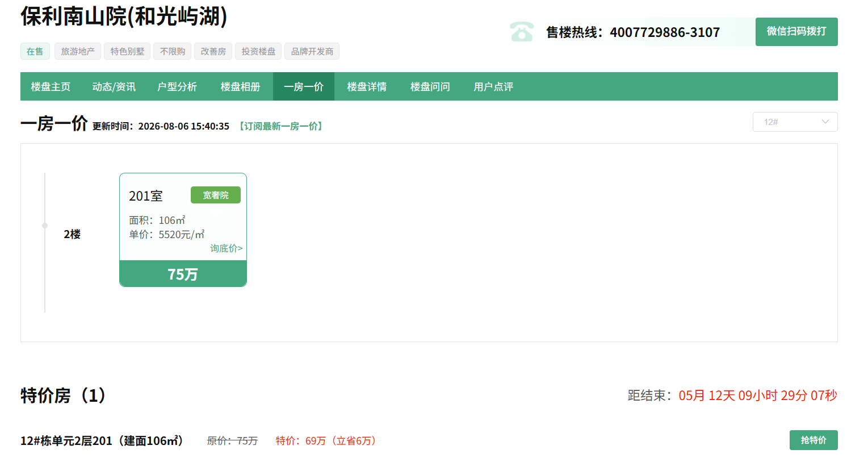Click the 品牌开发商 tag
The width and height of the screenshot is (868, 462).
(312, 51)
